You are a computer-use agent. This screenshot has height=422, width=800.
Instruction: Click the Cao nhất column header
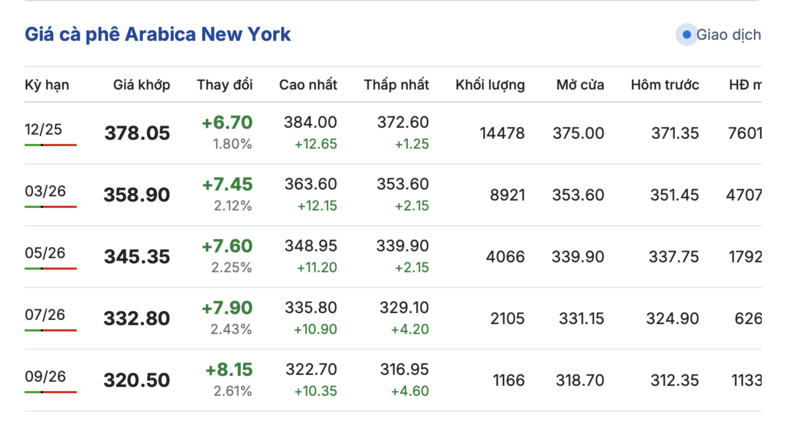coord(308,85)
